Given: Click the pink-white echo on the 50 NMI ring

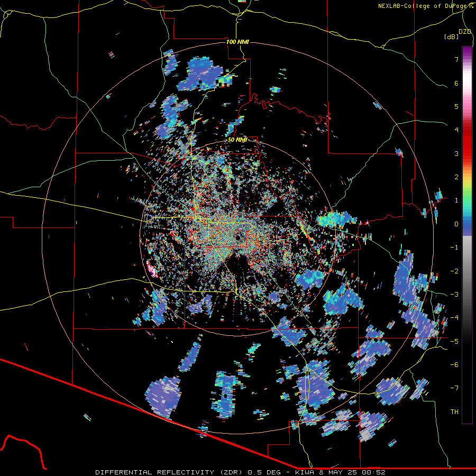Looking at the screenshot, I should 152,269.
